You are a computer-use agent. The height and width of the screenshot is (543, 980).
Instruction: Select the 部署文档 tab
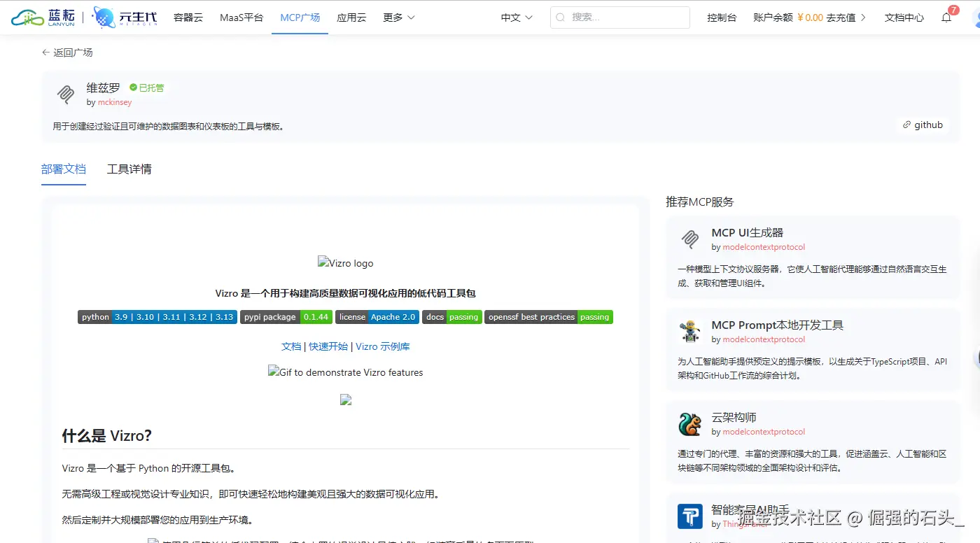click(x=64, y=169)
